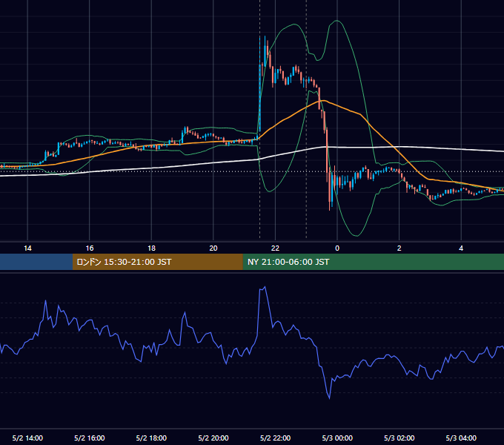The width and height of the screenshot is (504, 445).
Task: Click the 5/2 14:00 date label
Action: point(27,438)
